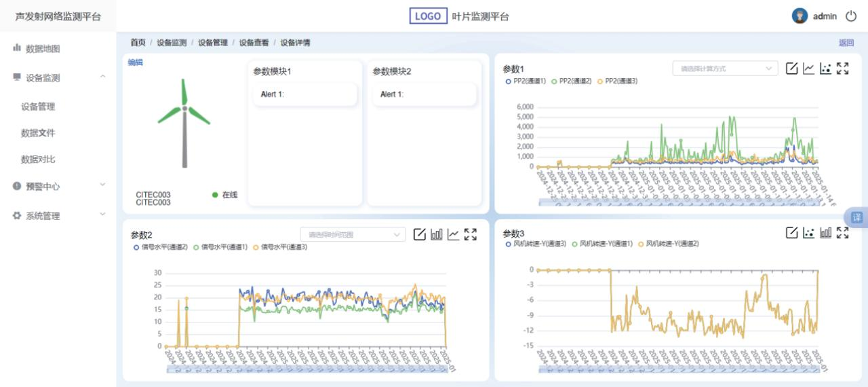Go to 设备管理 breadcrumb
This screenshot has height=387, width=868.
click(x=213, y=43)
